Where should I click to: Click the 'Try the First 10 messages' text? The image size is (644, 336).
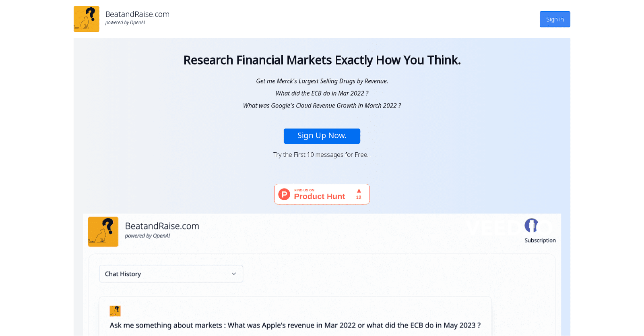tap(322, 155)
